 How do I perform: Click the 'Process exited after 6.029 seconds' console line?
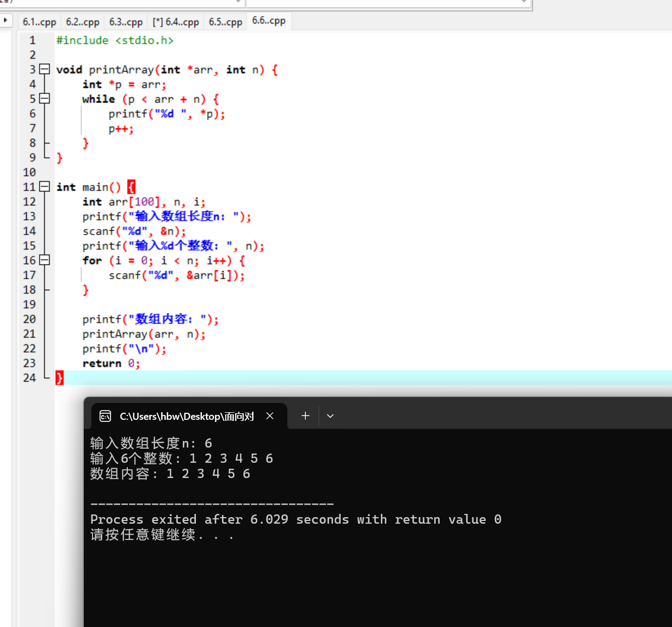tap(296, 519)
